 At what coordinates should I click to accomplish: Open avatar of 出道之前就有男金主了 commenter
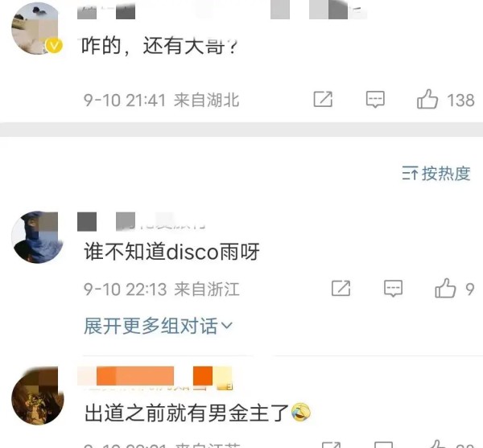coord(37,396)
